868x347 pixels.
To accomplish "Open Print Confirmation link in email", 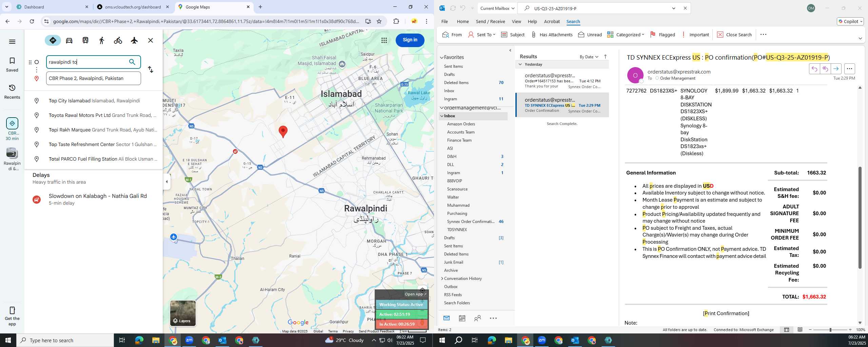I will pyautogui.click(x=726, y=313).
